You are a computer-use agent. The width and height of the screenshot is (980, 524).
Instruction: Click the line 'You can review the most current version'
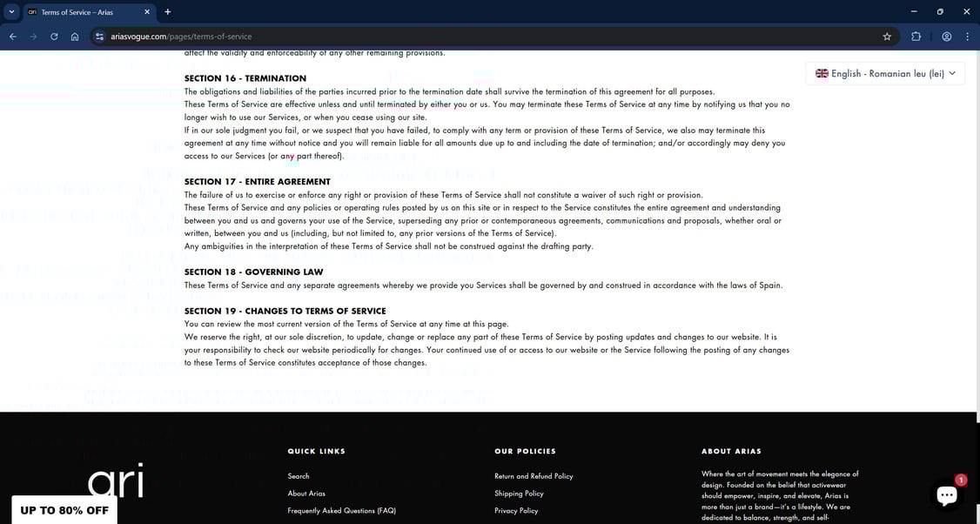coord(346,325)
